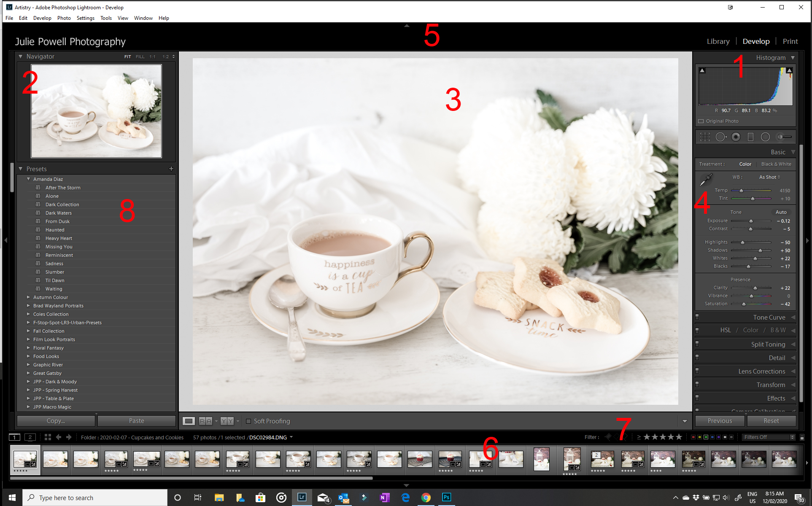Filter by flagged photos icon
The height and width of the screenshot is (506, 812).
pos(608,437)
